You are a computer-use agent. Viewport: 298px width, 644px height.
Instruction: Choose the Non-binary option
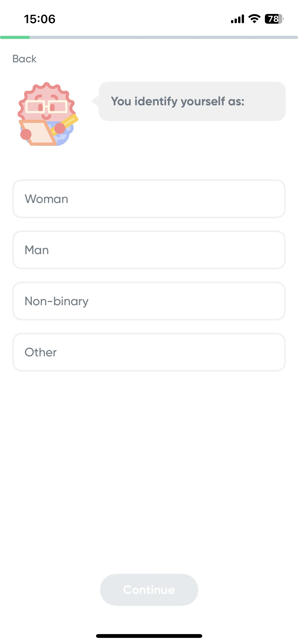click(x=149, y=301)
